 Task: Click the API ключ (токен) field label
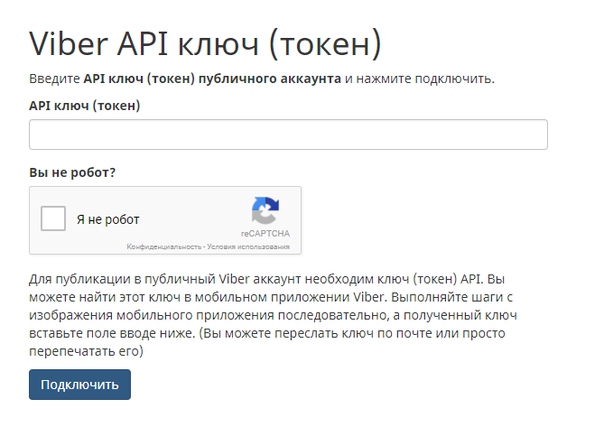(x=85, y=105)
